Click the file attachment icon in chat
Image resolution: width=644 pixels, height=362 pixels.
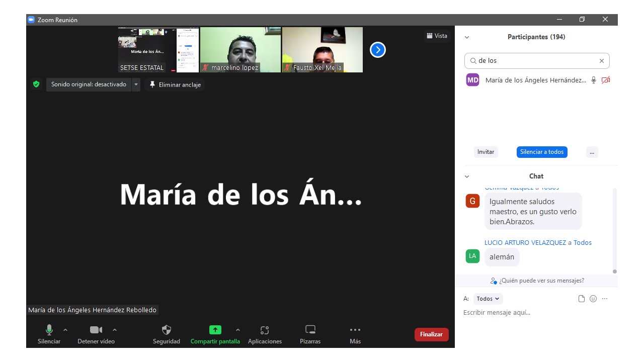pos(582,299)
